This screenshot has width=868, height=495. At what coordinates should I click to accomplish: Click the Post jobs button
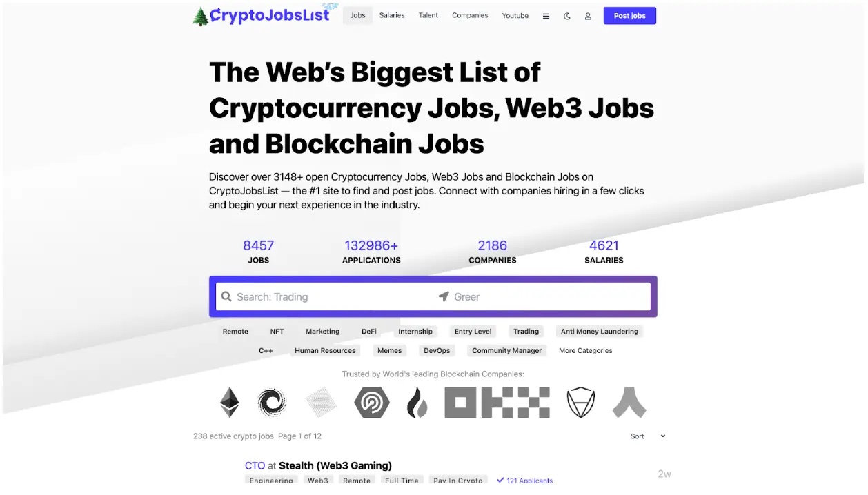click(629, 15)
